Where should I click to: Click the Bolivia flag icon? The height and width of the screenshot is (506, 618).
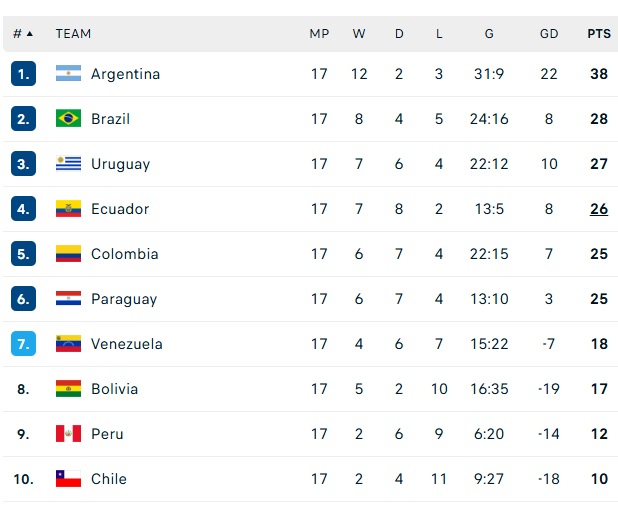coord(68,389)
